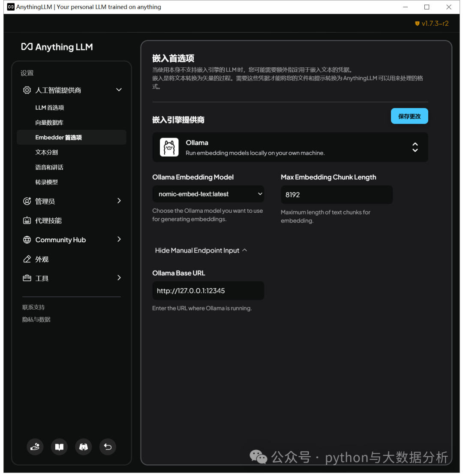Click the v1.7.3-r2 version label

click(435, 24)
